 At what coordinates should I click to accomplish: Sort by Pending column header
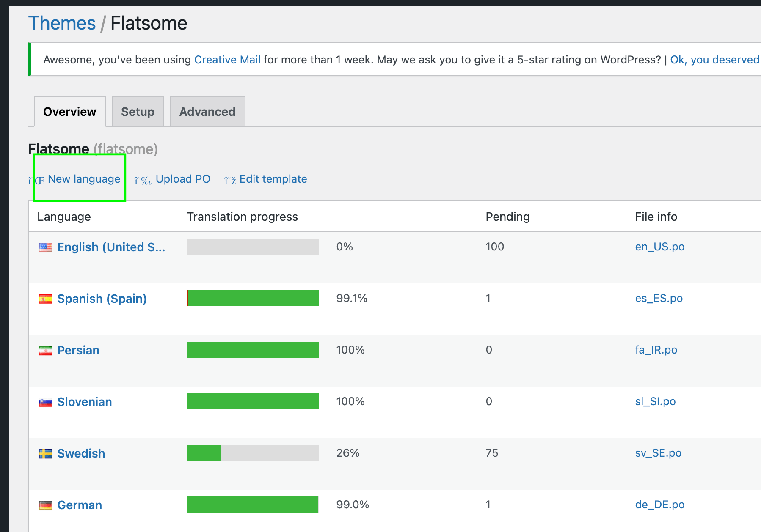tap(508, 217)
